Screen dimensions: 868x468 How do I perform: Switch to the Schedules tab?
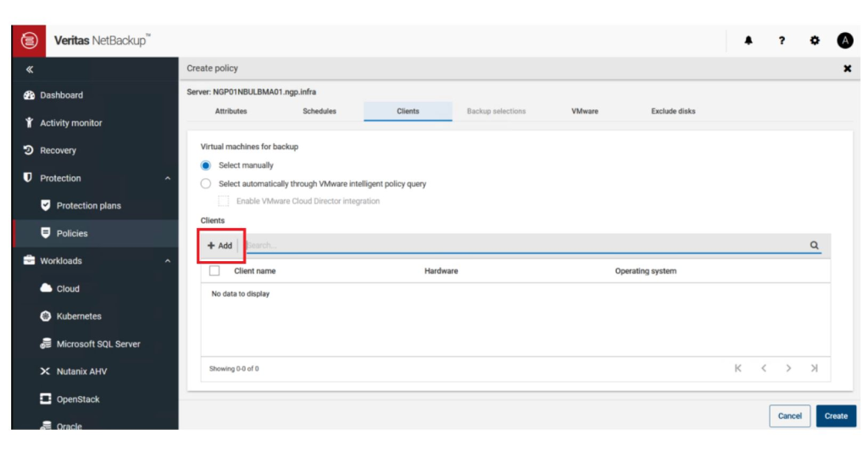(x=320, y=111)
